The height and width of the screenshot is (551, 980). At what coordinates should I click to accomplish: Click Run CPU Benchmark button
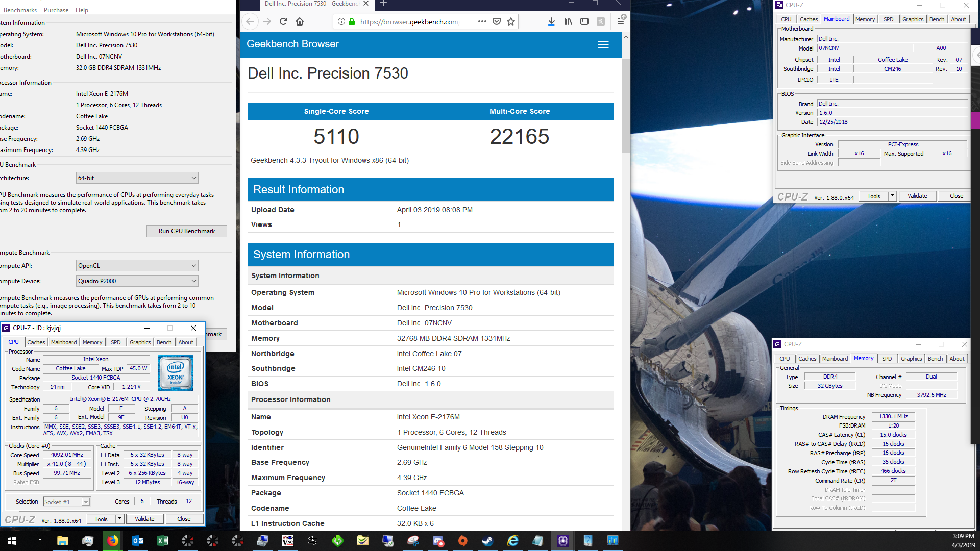pos(187,231)
